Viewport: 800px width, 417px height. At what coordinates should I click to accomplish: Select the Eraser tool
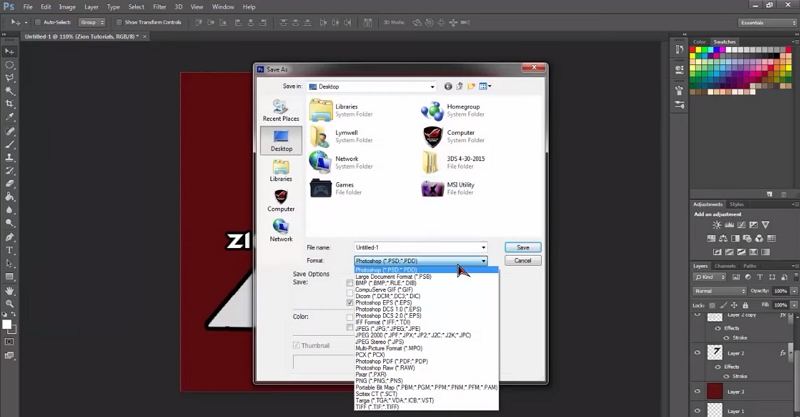click(9, 184)
